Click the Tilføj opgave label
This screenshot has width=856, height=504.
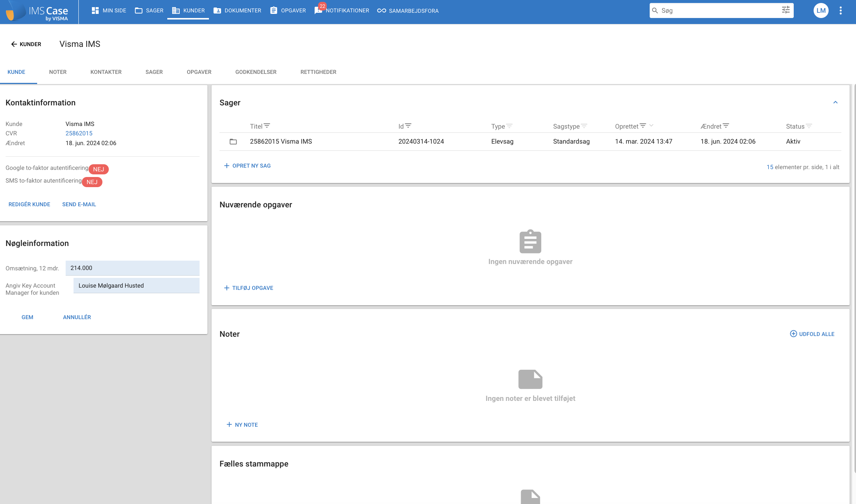coord(252,288)
